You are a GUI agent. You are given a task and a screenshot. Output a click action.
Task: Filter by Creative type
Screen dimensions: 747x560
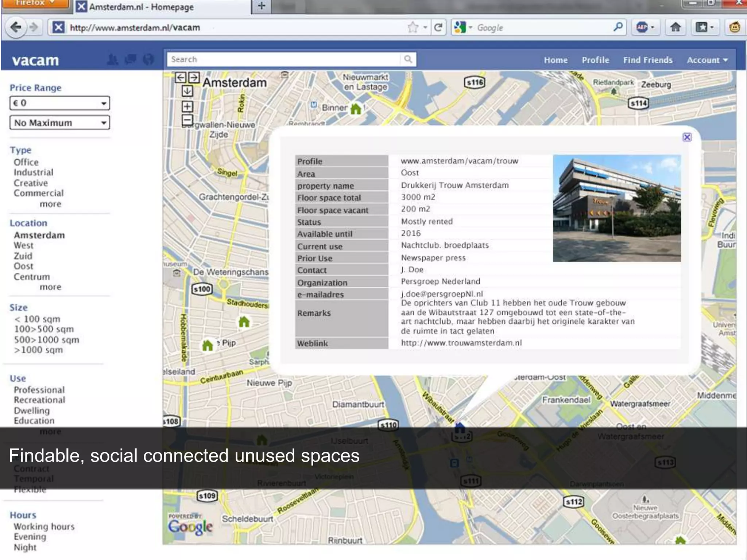(31, 183)
